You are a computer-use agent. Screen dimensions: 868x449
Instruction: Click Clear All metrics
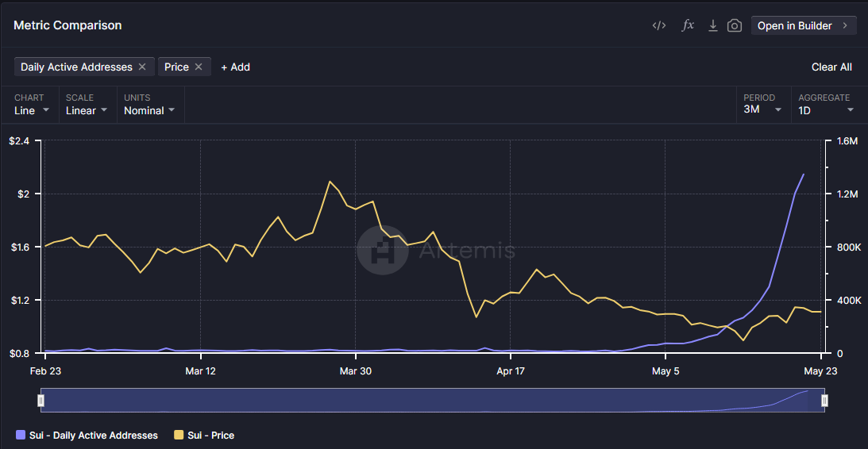click(x=831, y=67)
